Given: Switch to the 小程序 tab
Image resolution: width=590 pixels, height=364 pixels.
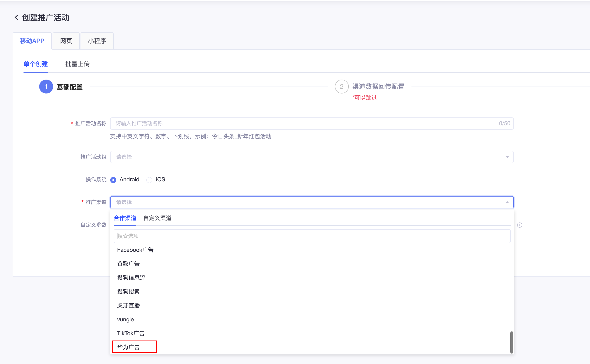Looking at the screenshot, I should 97,41.
